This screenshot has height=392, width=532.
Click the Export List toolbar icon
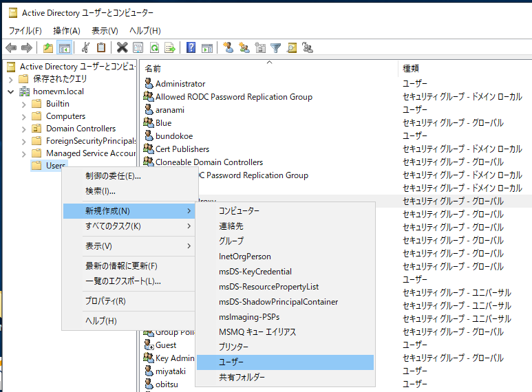[x=170, y=48]
